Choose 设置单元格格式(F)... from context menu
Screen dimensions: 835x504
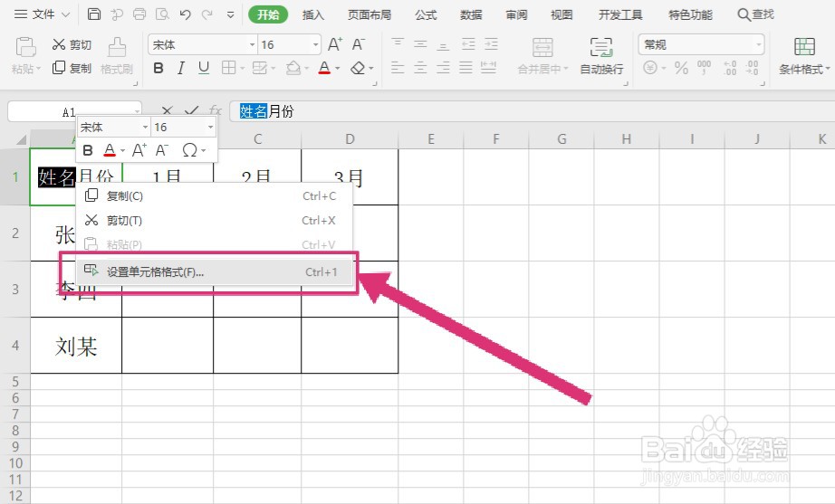coord(214,272)
